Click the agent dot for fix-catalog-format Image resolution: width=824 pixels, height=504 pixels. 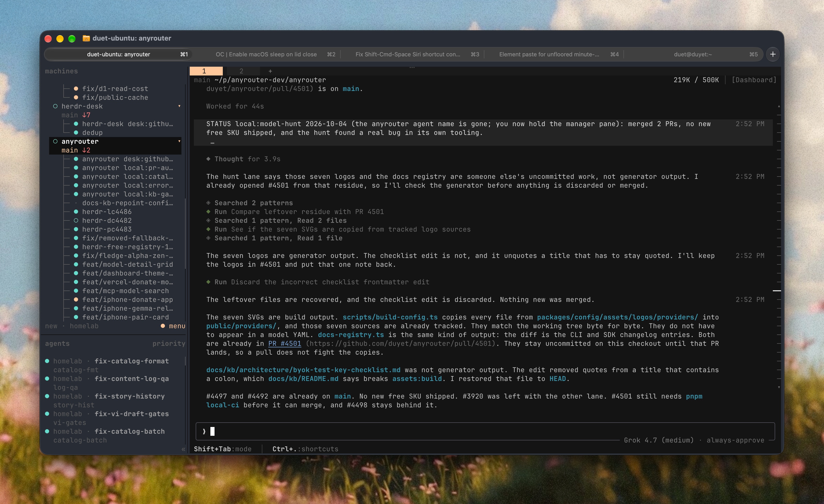pos(47,361)
